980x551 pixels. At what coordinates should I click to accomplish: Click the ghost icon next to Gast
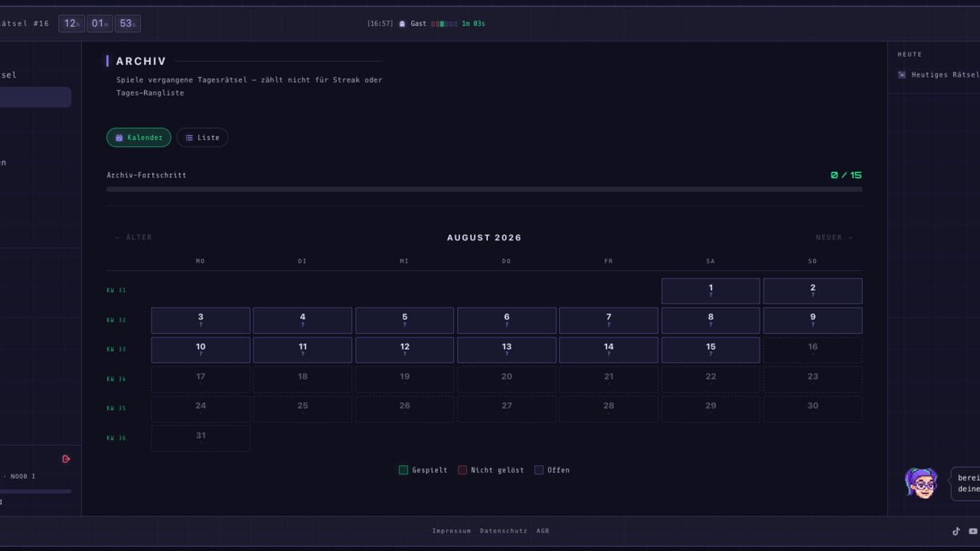(x=402, y=24)
